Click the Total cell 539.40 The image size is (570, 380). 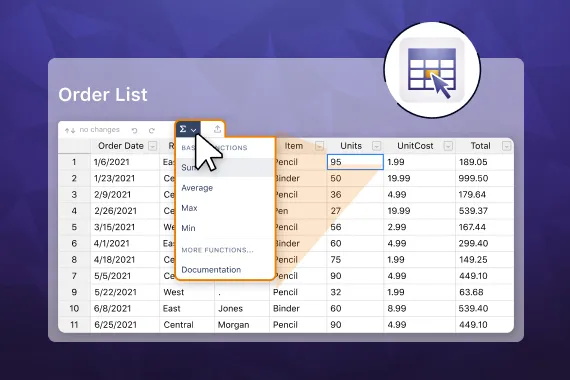tap(485, 308)
